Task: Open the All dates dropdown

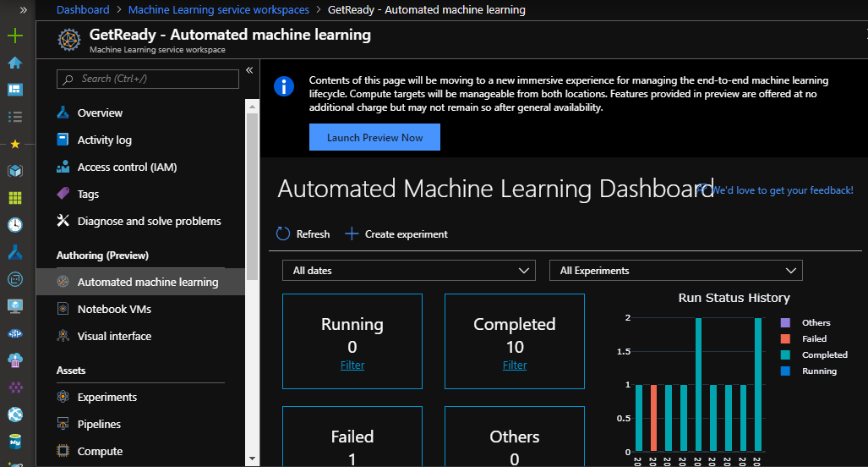Action: [409, 271]
